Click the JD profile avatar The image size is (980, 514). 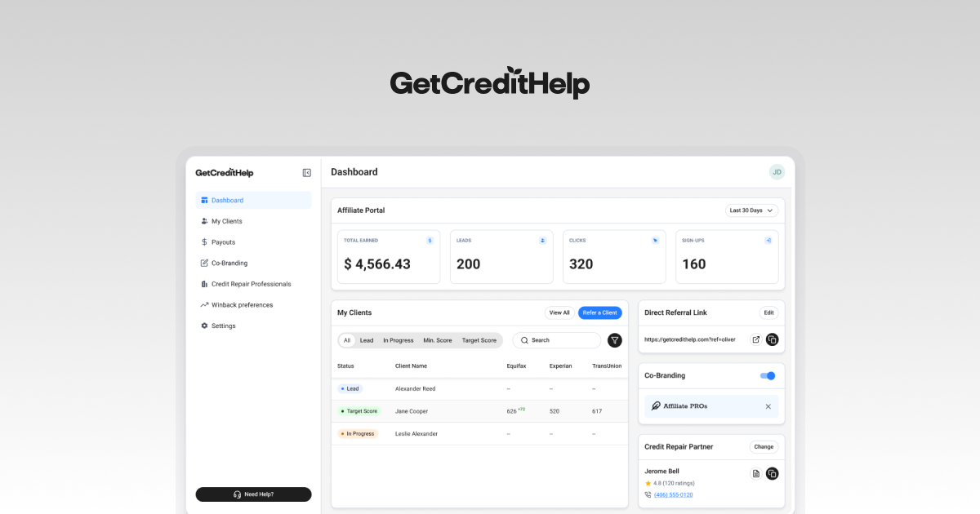(777, 172)
